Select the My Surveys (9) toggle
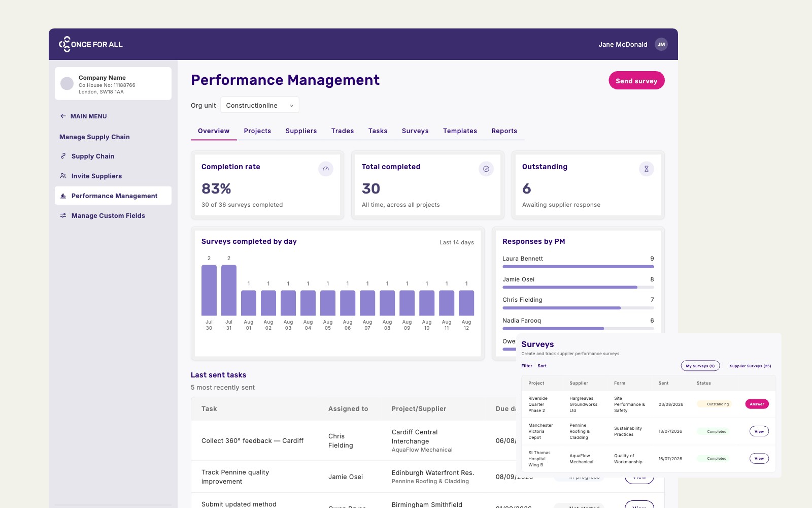The height and width of the screenshot is (508, 812). coord(700,366)
